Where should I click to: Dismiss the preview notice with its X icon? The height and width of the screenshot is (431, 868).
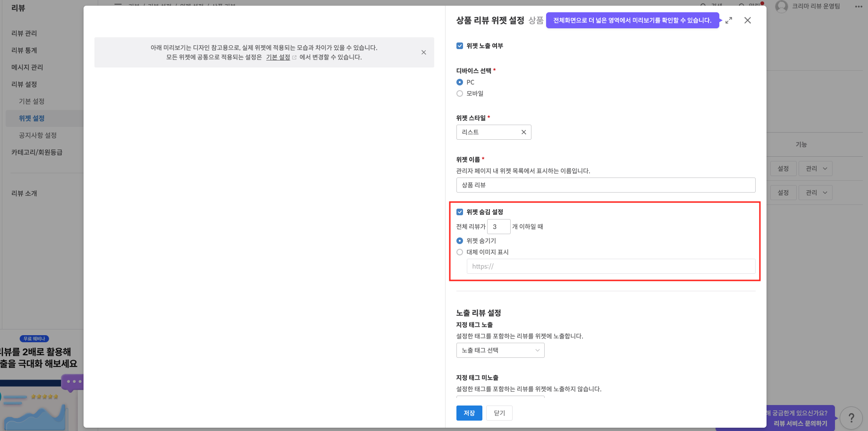pos(423,52)
